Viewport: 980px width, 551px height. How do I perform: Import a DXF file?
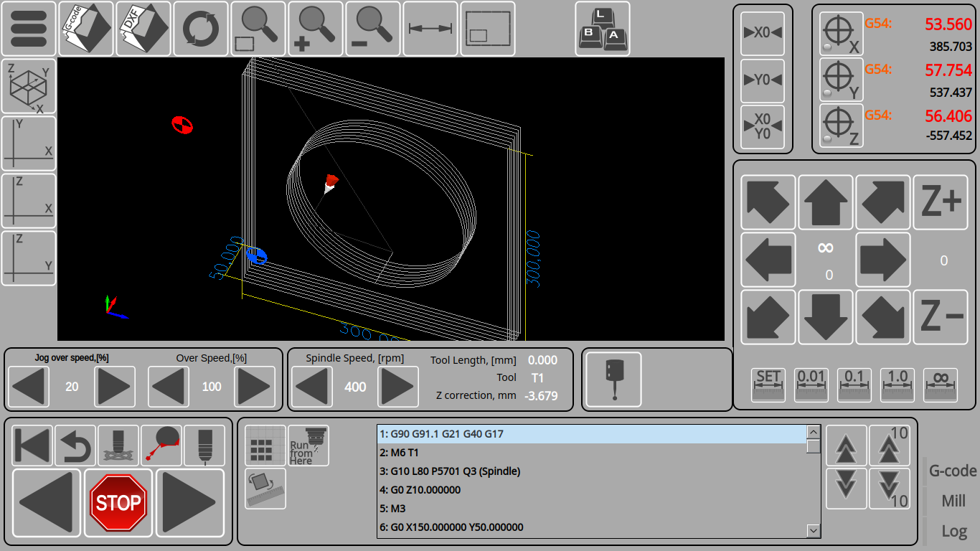tap(143, 29)
